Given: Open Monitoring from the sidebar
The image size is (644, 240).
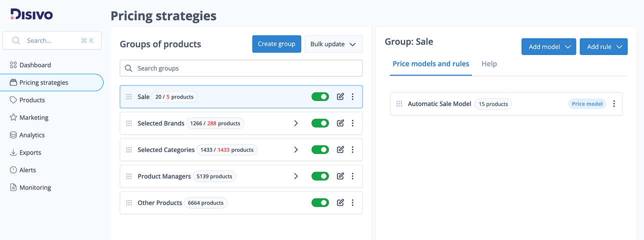Looking at the screenshot, I should [x=35, y=187].
